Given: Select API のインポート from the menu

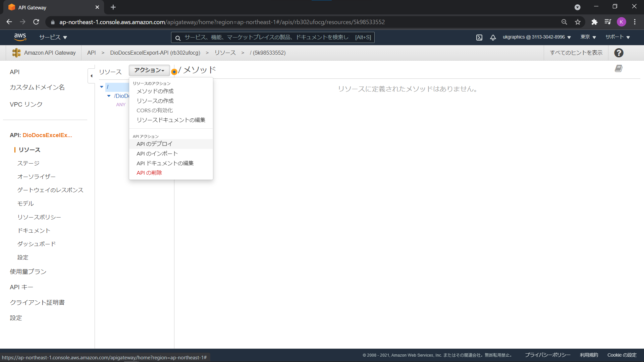Looking at the screenshot, I should (171, 154).
